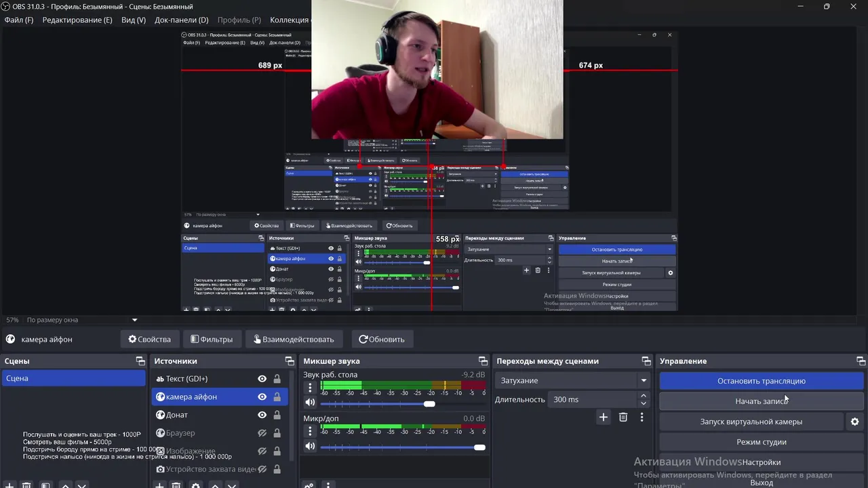Click globe icon of Донат source

coord(161,415)
